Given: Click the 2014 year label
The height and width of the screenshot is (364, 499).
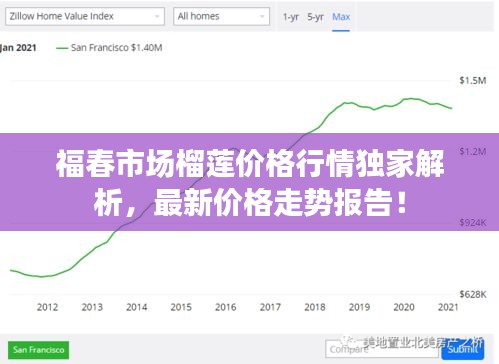Looking at the screenshot, I should (x=137, y=307).
